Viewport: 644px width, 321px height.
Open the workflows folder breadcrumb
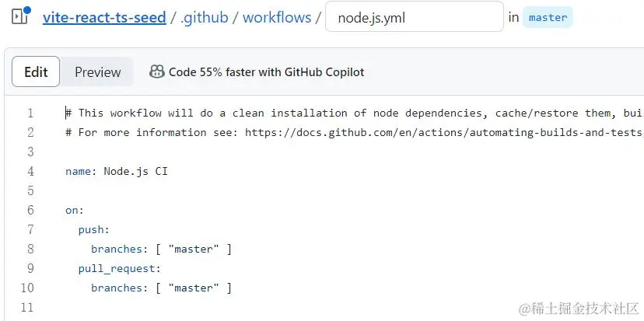coord(277,17)
